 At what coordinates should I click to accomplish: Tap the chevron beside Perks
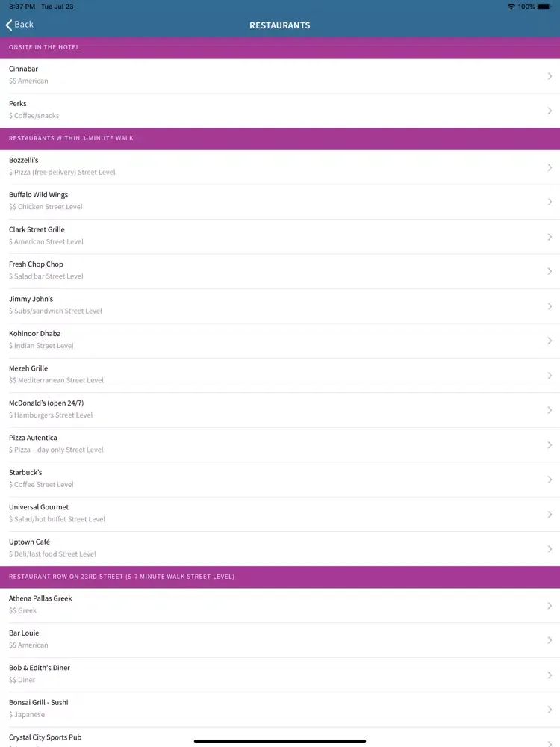point(550,111)
